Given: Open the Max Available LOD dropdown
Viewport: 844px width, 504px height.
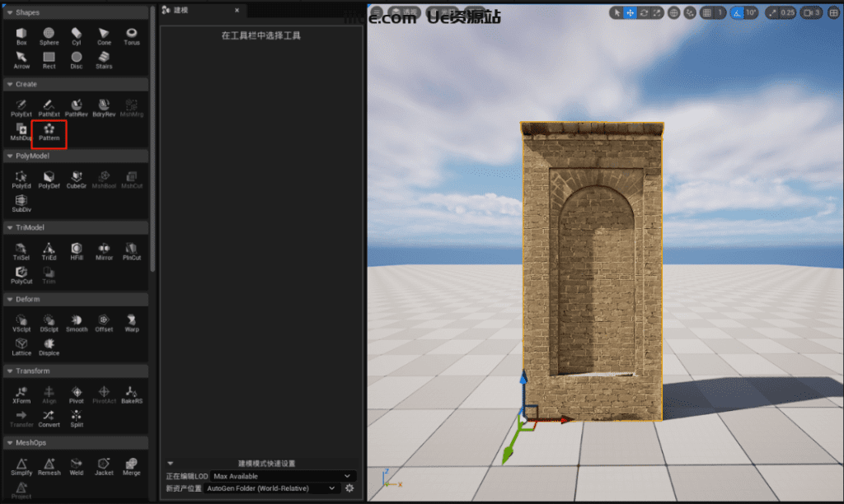Looking at the screenshot, I should pos(283,476).
